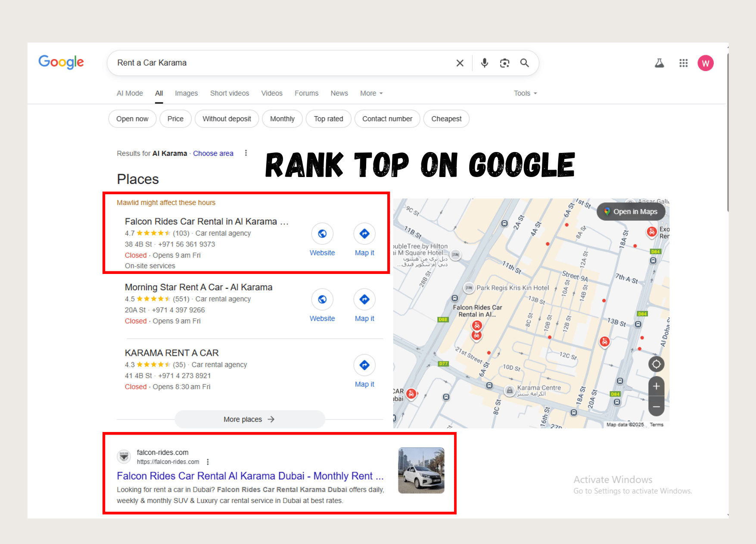This screenshot has height=544, width=756.
Task: Click the zoom in control on the map
Action: (x=656, y=386)
